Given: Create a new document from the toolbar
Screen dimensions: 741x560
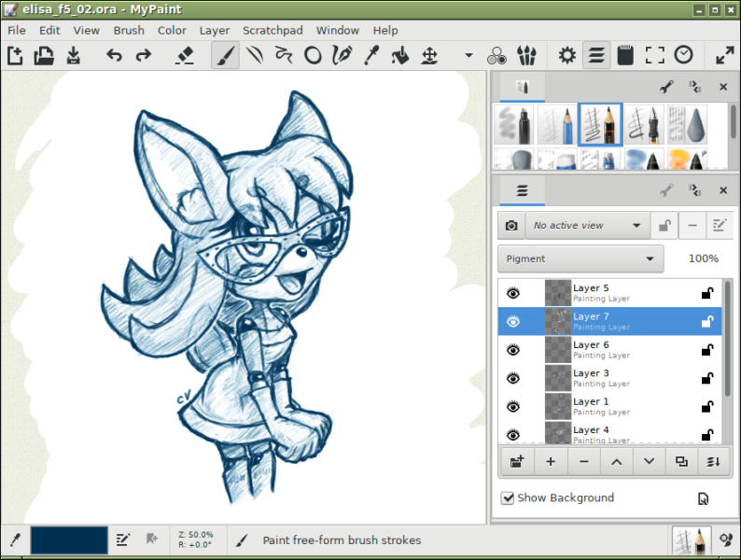Looking at the screenshot, I should (x=15, y=55).
